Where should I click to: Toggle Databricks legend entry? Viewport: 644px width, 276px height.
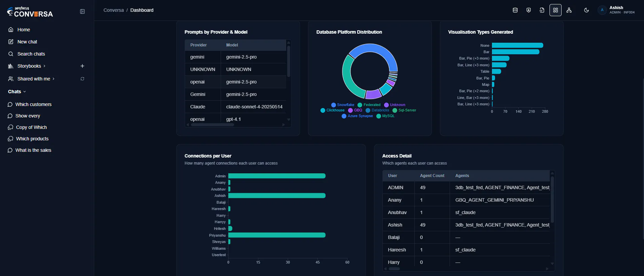click(x=377, y=110)
